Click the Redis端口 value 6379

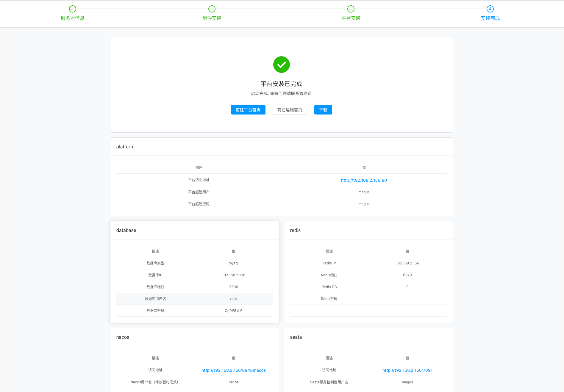click(407, 275)
